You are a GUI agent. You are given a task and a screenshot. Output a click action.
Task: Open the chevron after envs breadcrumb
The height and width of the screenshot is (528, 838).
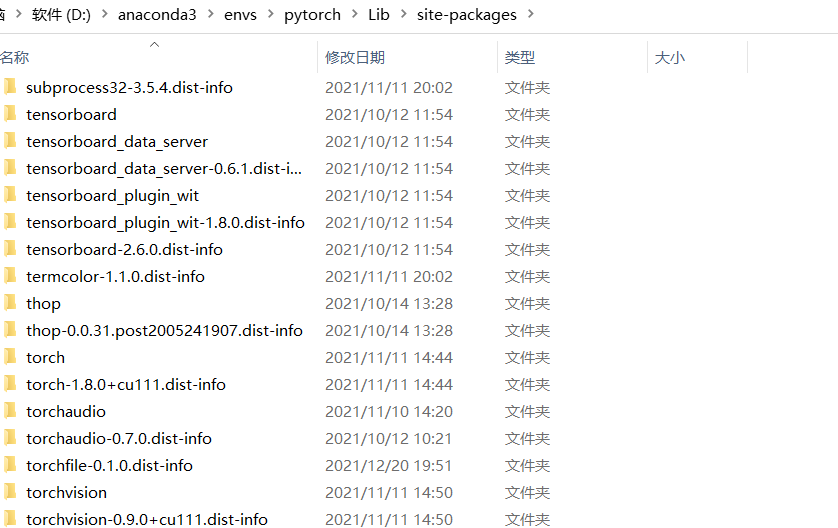pos(270,14)
